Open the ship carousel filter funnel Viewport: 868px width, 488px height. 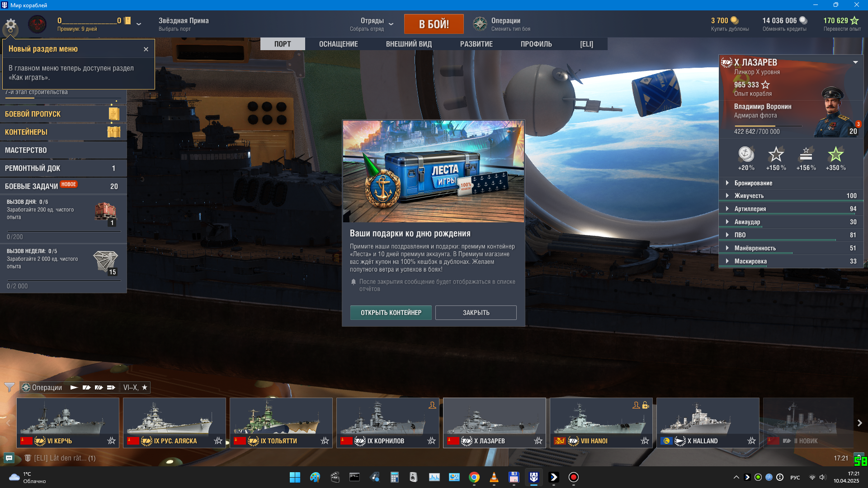coord(9,387)
